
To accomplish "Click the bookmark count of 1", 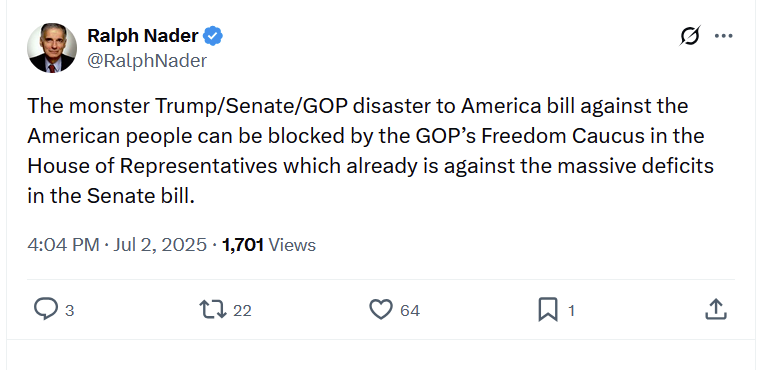I will point(571,311).
